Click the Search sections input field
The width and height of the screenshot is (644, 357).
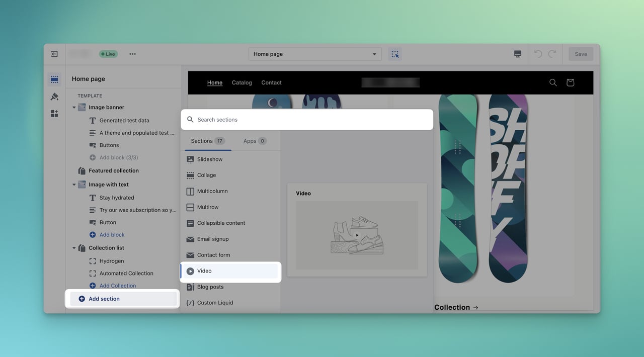[x=307, y=120]
